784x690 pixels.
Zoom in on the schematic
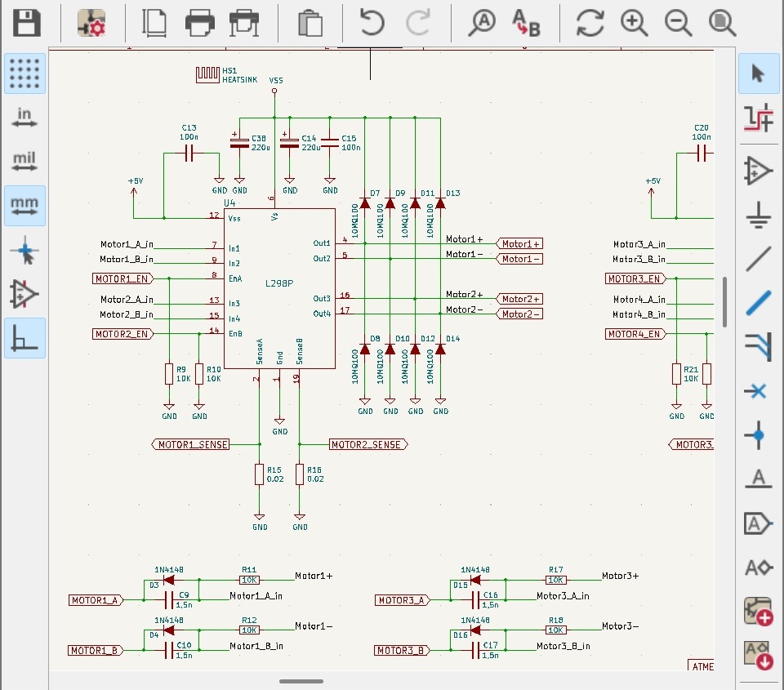[635, 23]
